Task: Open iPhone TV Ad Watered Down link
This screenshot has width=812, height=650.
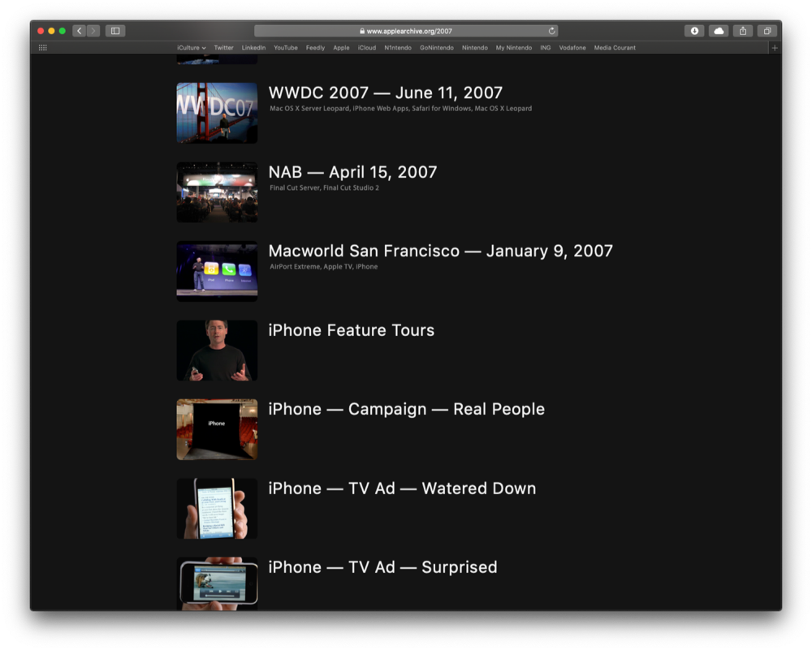Action: pos(402,488)
